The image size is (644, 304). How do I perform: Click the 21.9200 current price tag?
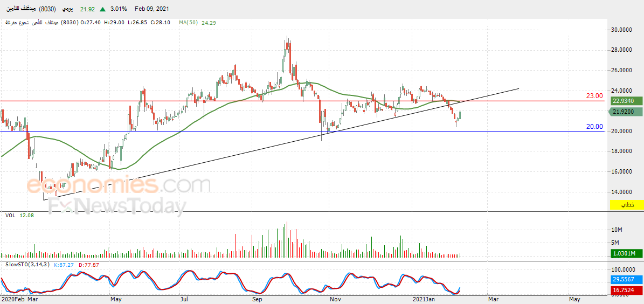(x=626, y=112)
